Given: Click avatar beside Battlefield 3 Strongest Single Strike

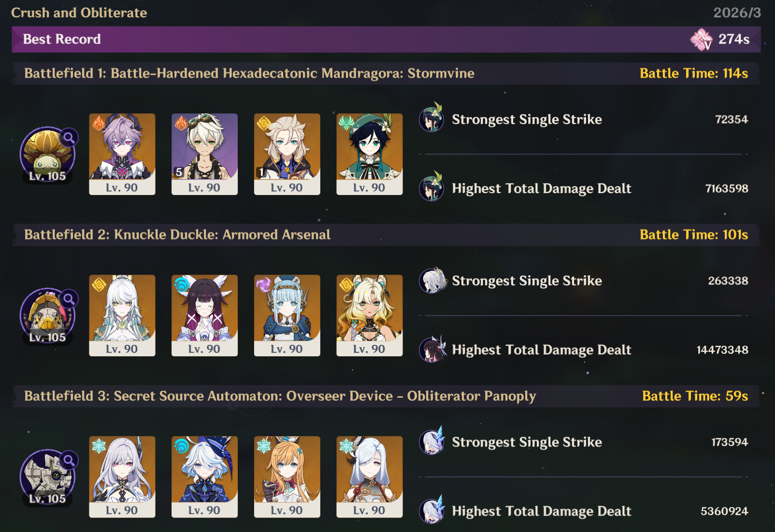Looking at the screenshot, I should tap(431, 441).
